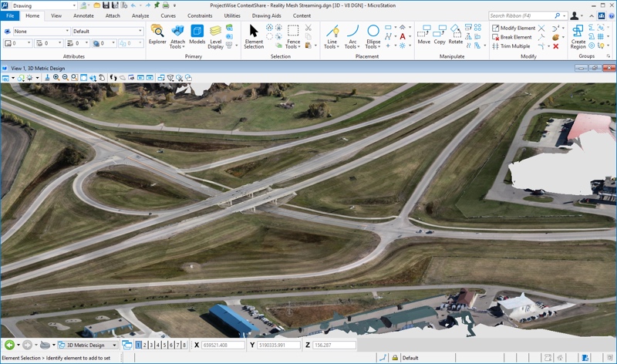Switch to the Annotate ribbon tab
Screen dimensions: 617x364
[83, 15]
